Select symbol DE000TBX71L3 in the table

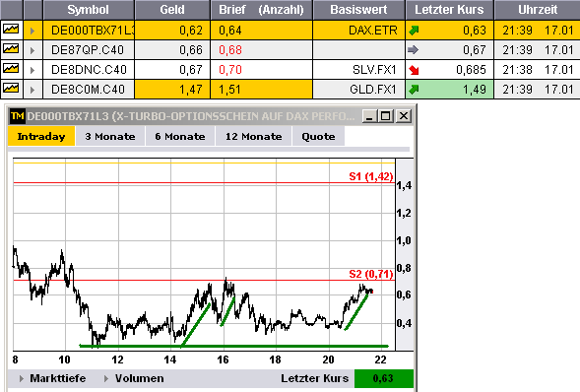(x=93, y=31)
